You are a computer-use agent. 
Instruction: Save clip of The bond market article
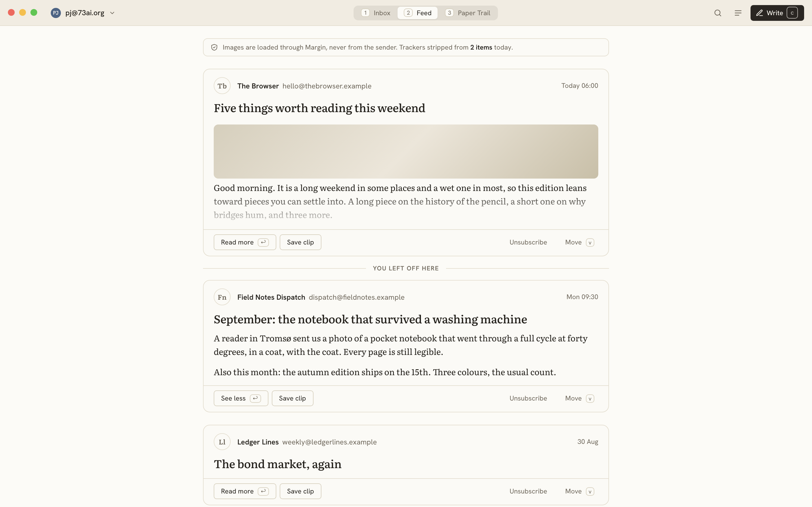(300, 491)
